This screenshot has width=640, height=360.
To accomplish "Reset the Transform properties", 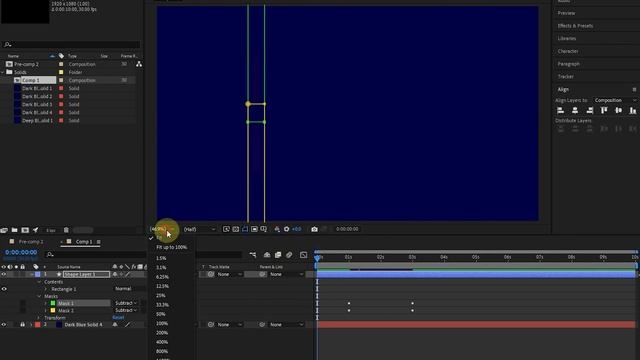I will (x=118, y=318).
